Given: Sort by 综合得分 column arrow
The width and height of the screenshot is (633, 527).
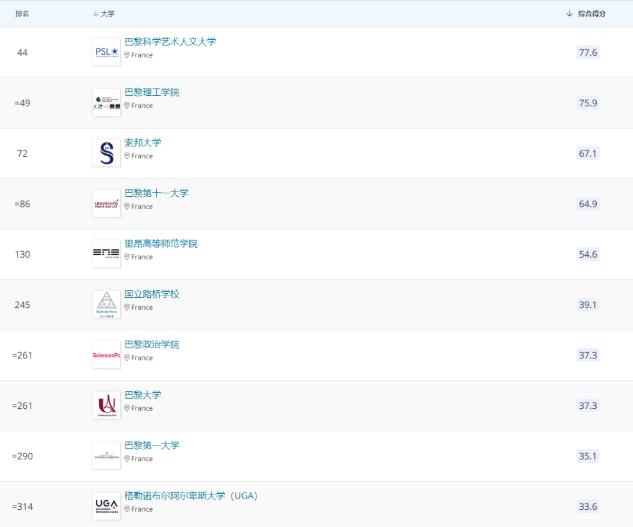Looking at the screenshot, I should click(570, 14).
